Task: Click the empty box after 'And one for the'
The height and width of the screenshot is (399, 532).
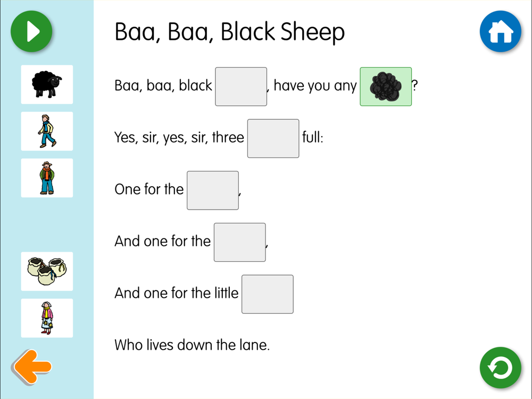Action: 239,242
